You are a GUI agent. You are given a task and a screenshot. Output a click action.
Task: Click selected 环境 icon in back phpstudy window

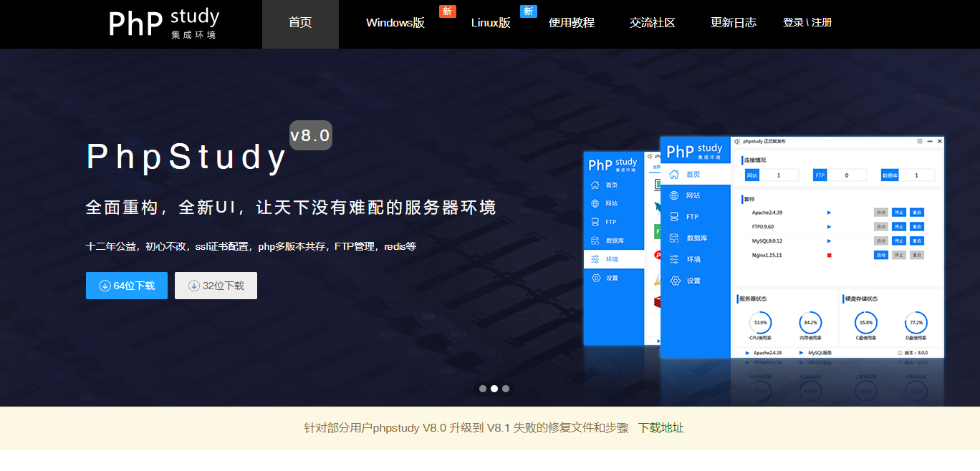(x=595, y=259)
